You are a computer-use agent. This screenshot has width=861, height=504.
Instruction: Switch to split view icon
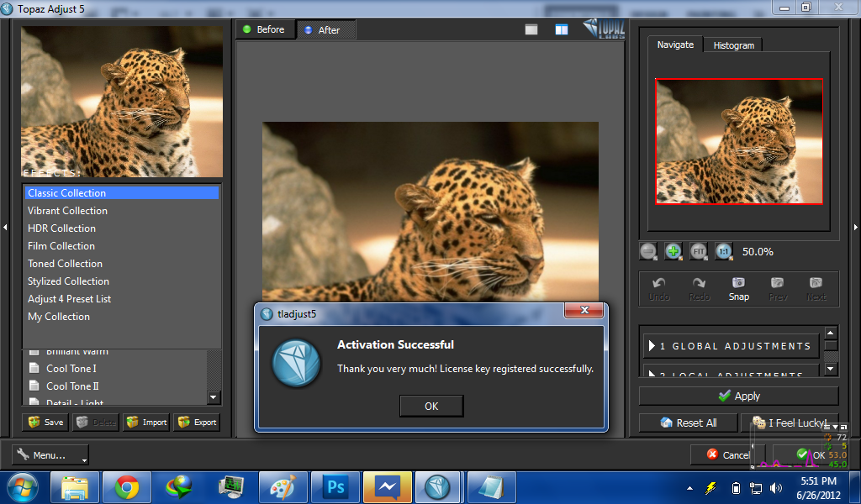[561, 29]
